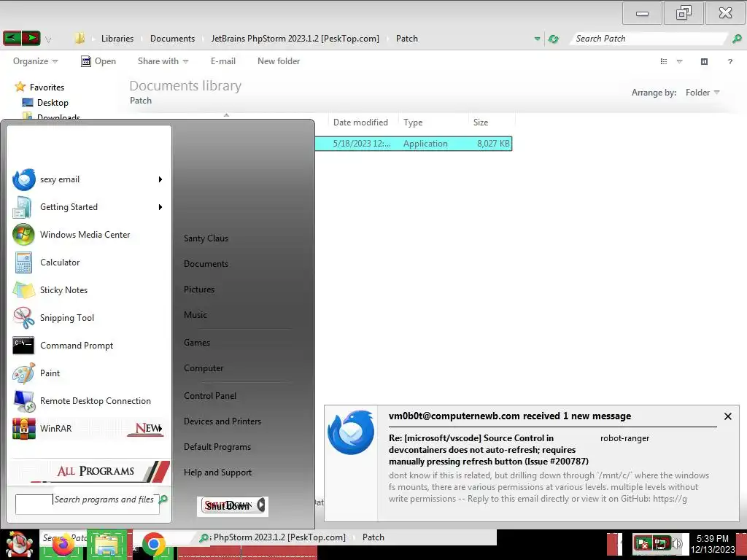The width and height of the screenshot is (747, 560).
Task: Expand sexy email submenu arrow
Action: pyautogui.click(x=160, y=179)
